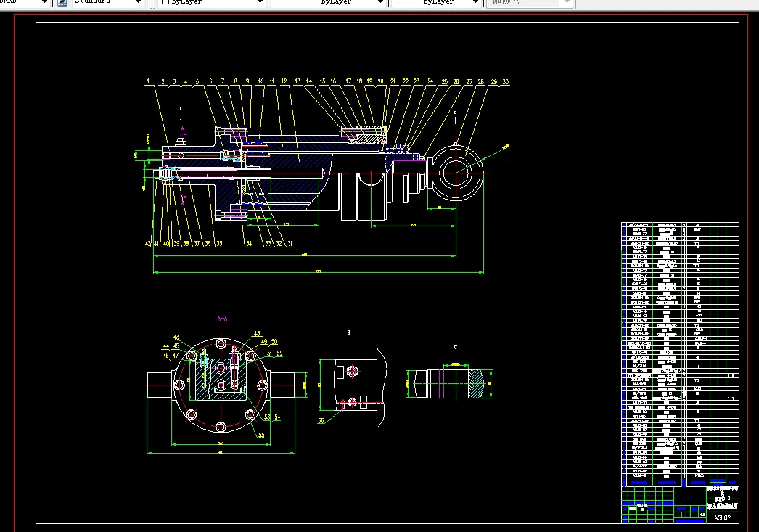Click the style icon left of Standard
Screen dimensions: 759x532
click(x=62, y=2)
